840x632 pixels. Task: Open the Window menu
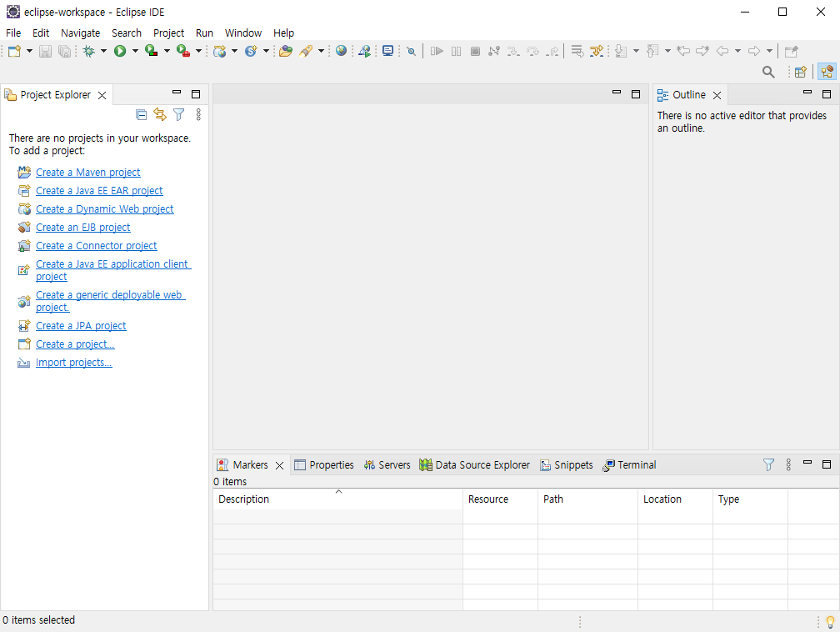[243, 33]
